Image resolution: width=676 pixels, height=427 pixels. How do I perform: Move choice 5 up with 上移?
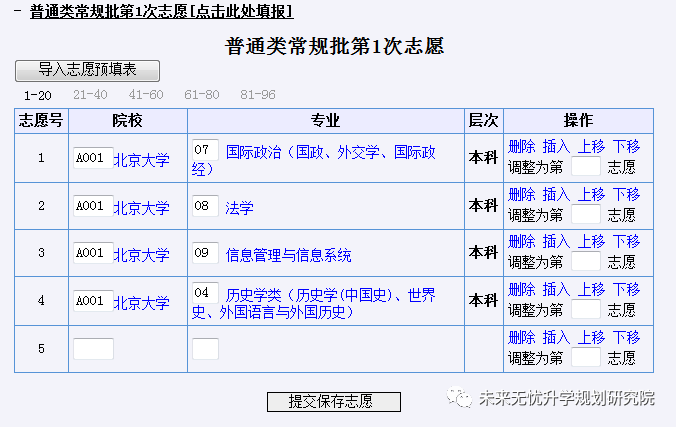click(591, 337)
